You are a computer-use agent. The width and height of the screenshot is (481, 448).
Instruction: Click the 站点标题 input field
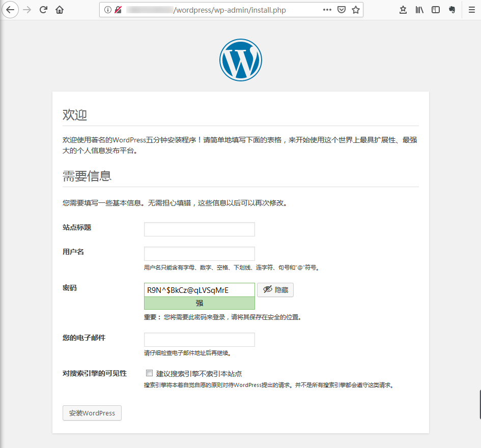199,229
